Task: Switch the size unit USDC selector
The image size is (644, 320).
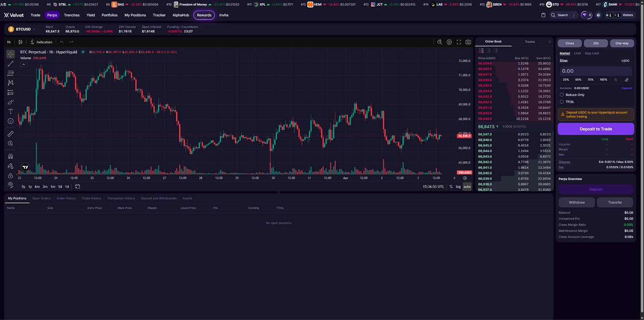Action: pos(625,61)
